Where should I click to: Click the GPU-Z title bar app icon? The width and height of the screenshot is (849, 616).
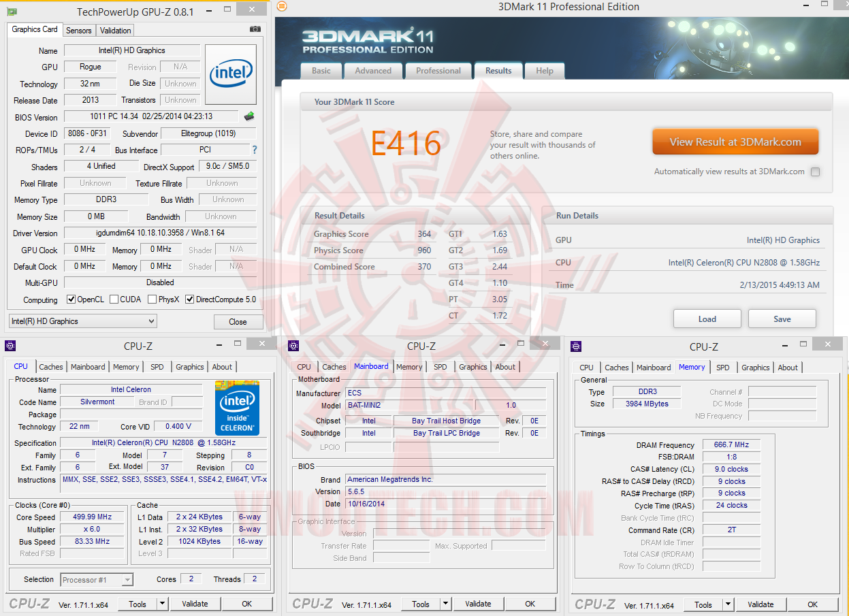point(12,12)
